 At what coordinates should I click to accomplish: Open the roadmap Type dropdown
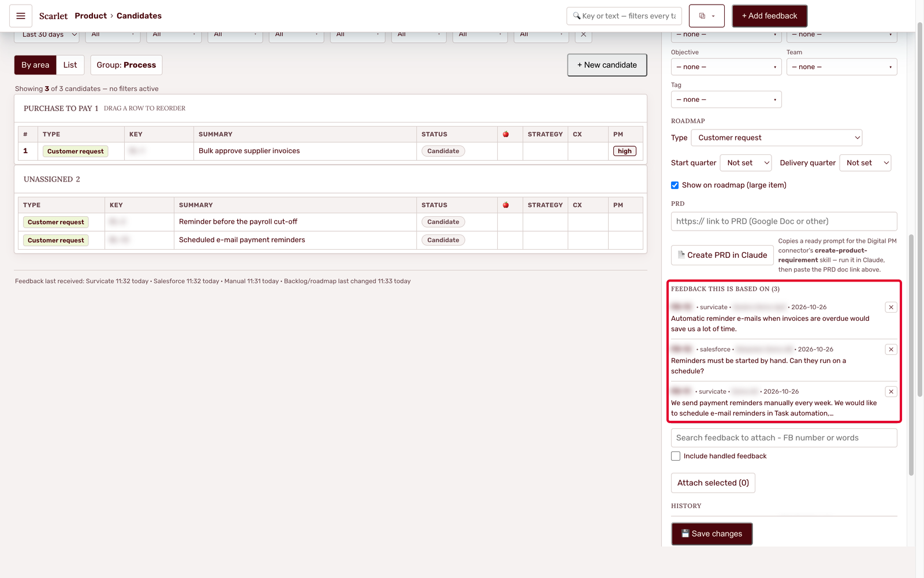pos(777,138)
